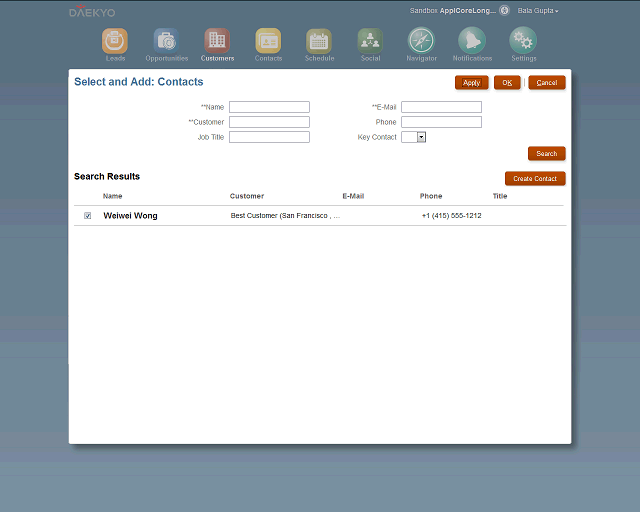Open the Customers icon
The image size is (640, 512).
pos(217,41)
